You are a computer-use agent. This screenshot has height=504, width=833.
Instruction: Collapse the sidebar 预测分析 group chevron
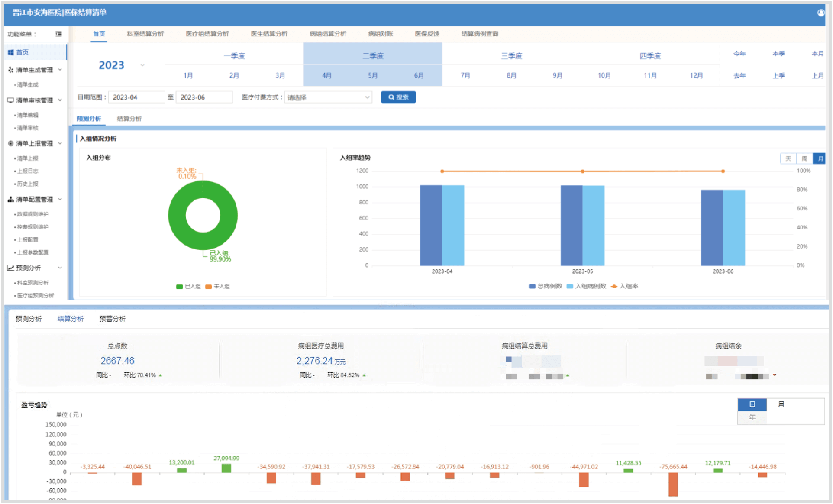60,268
